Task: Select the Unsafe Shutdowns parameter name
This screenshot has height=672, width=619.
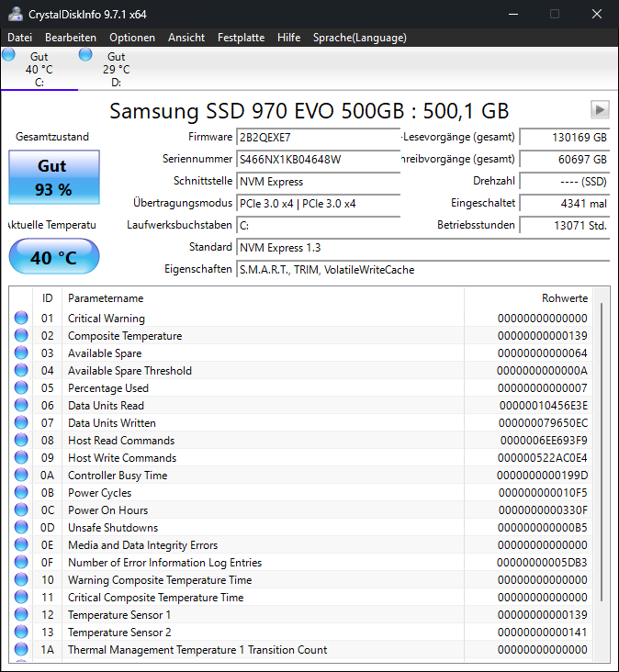Action: click(x=113, y=528)
